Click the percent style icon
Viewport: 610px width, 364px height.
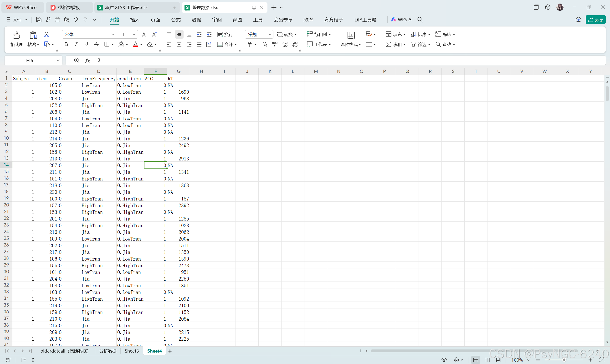coord(265,44)
